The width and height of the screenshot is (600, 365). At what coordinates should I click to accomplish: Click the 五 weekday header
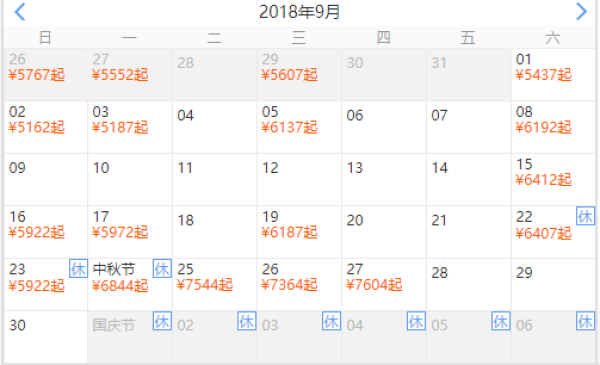468,37
